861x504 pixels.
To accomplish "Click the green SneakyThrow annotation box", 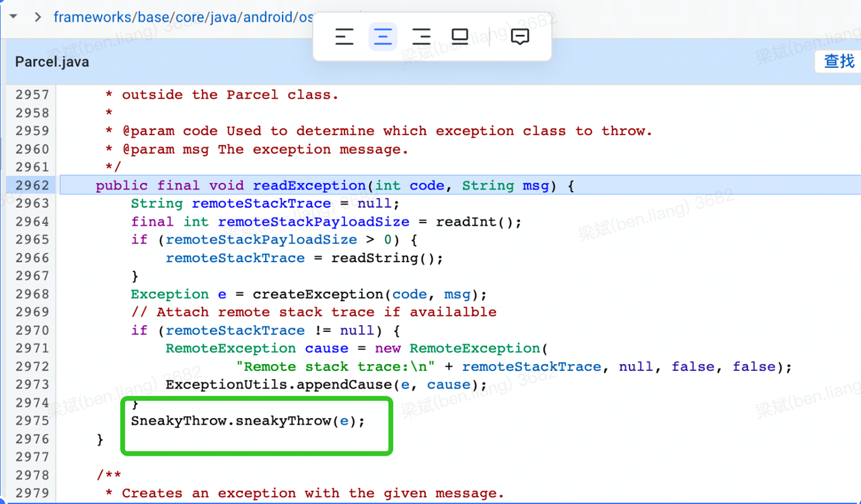I will [256, 425].
